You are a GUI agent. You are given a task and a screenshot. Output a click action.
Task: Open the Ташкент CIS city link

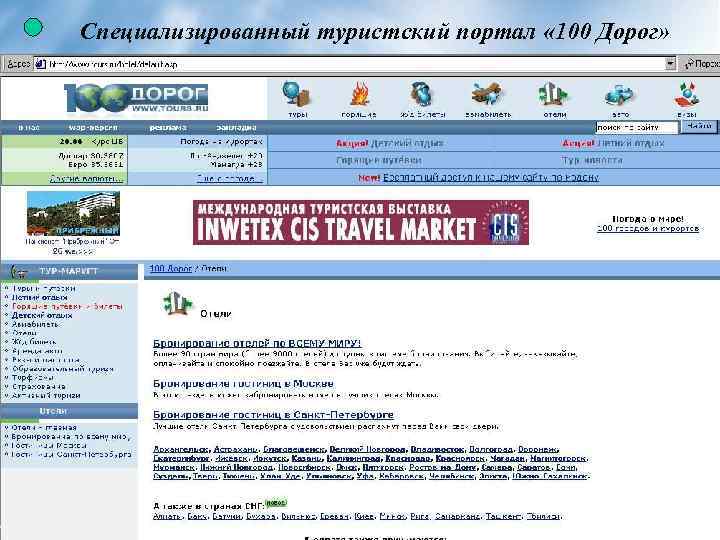(503, 516)
